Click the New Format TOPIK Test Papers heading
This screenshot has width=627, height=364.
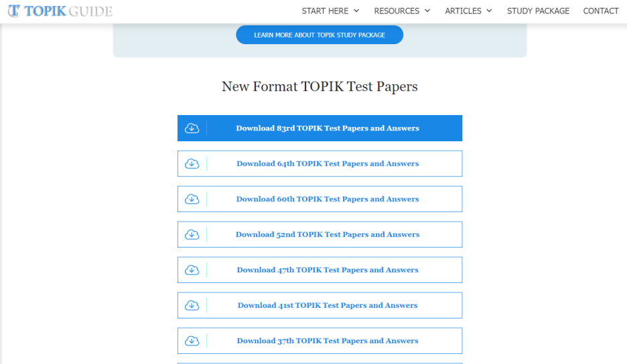click(320, 86)
